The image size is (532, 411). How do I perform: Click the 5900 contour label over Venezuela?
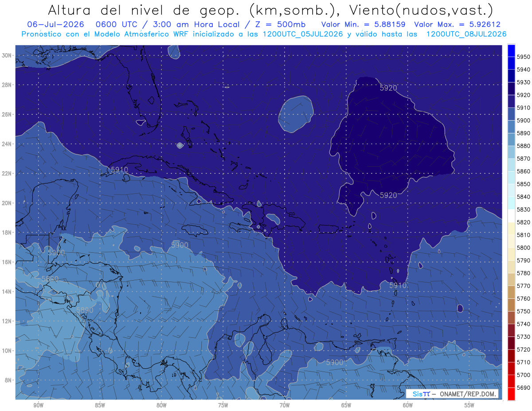[x=335, y=362]
